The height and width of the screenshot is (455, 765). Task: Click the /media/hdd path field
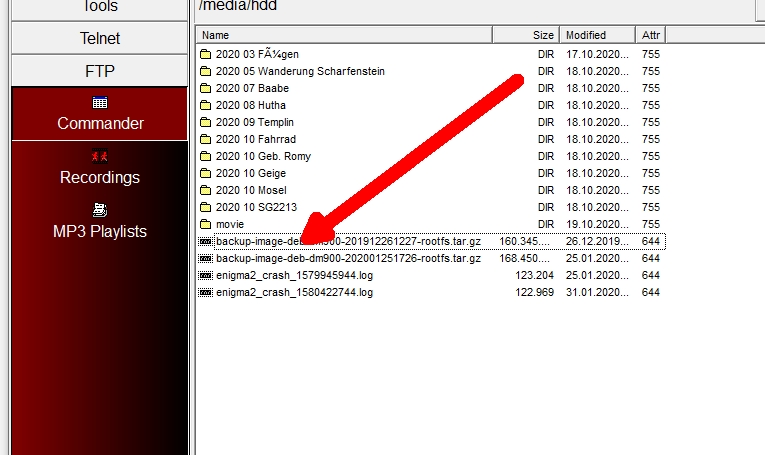[x=470, y=7]
